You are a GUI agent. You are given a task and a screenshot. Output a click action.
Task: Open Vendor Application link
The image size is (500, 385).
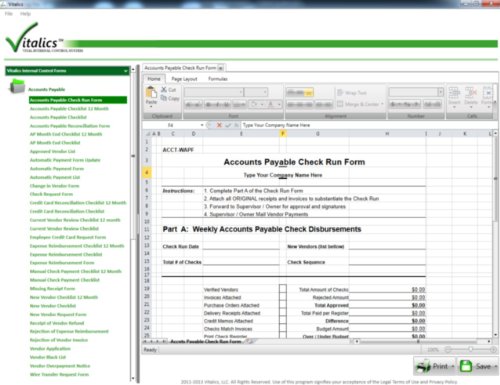coord(50,349)
